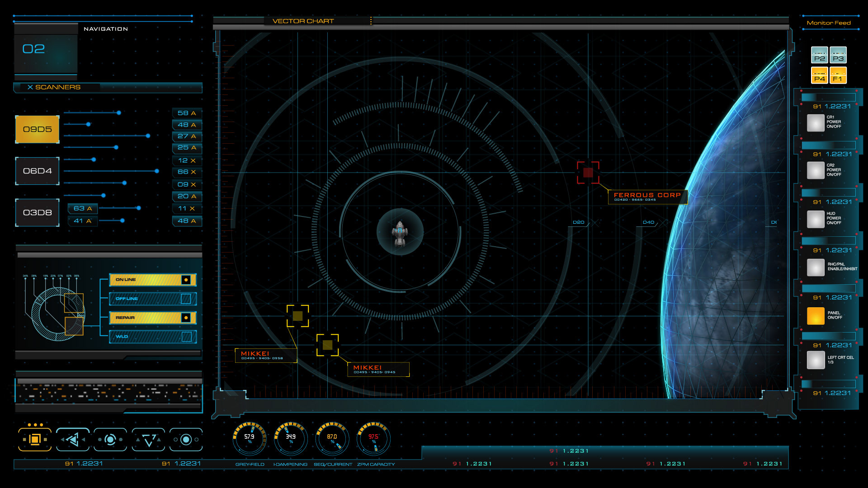
Task: Click the downward triangle icon button
Action: pyautogui.click(x=148, y=439)
